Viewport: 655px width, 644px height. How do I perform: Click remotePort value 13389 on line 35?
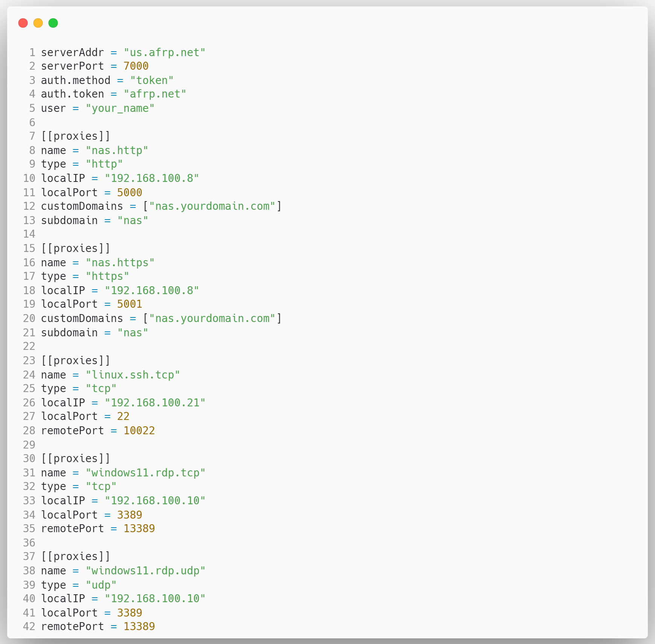[x=139, y=528]
